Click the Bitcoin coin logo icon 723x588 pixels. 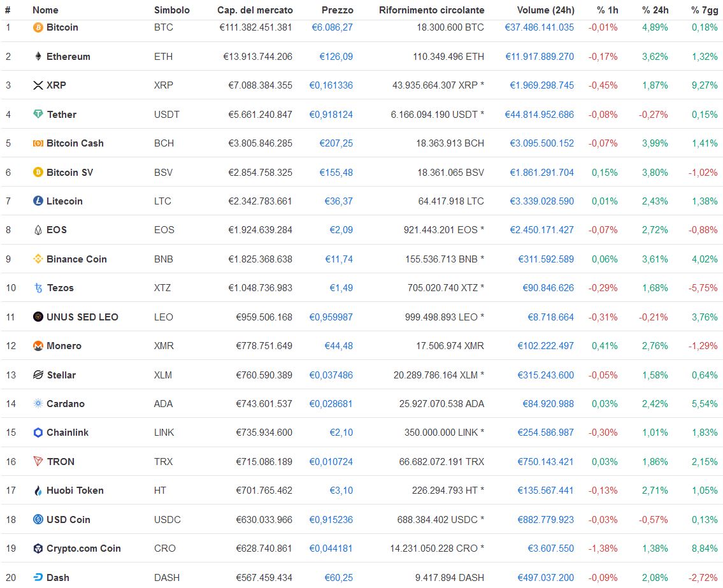coord(38,27)
